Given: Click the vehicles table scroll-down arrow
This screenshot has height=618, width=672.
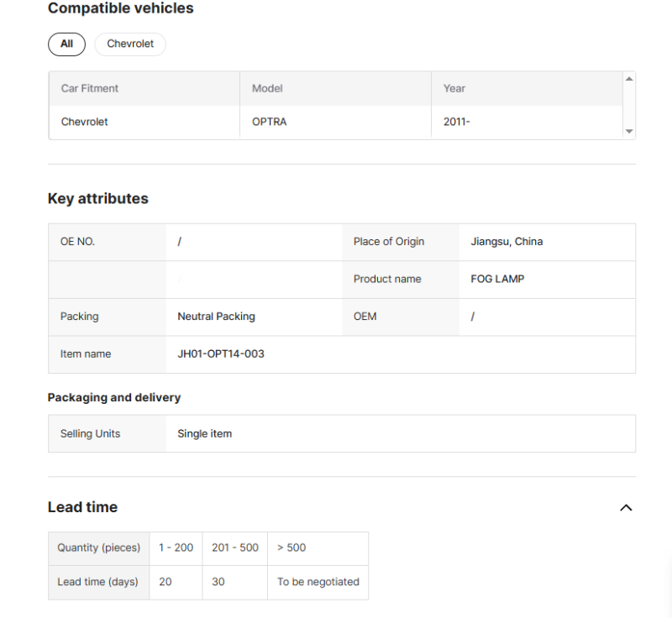Looking at the screenshot, I should click(629, 132).
